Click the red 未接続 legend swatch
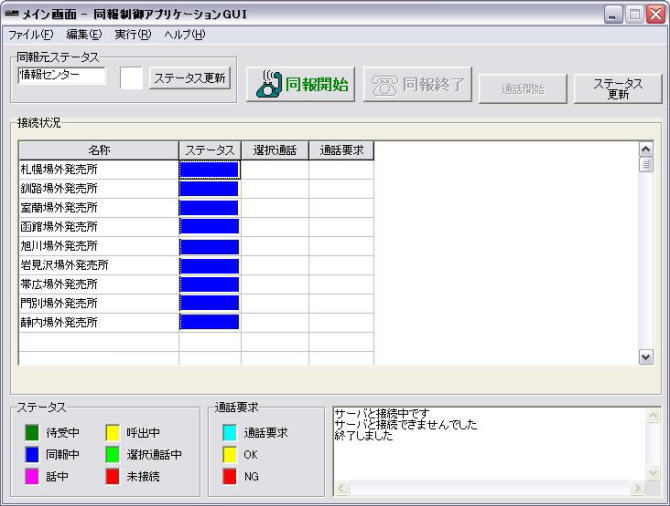 click(113, 477)
